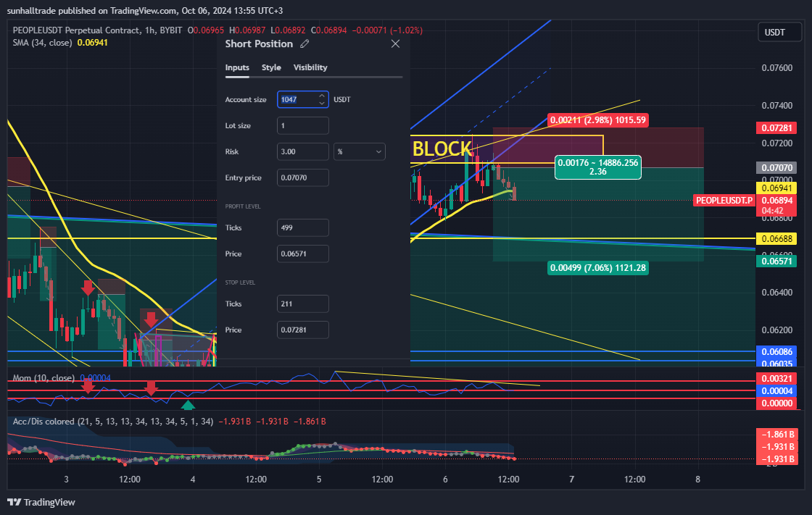Click the Profit level Price field 0.06571
Viewport: 812px width, 515px height.
coord(303,254)
